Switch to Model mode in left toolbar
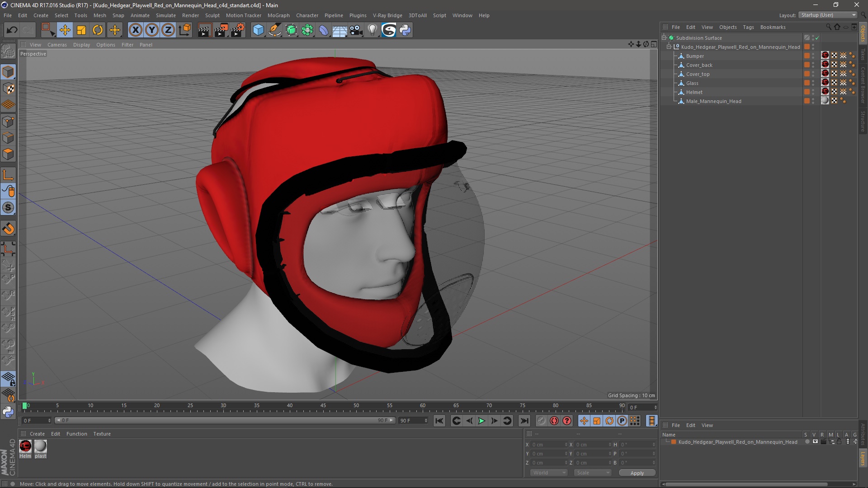Viewport: 868px width, 488px height. 8,72
